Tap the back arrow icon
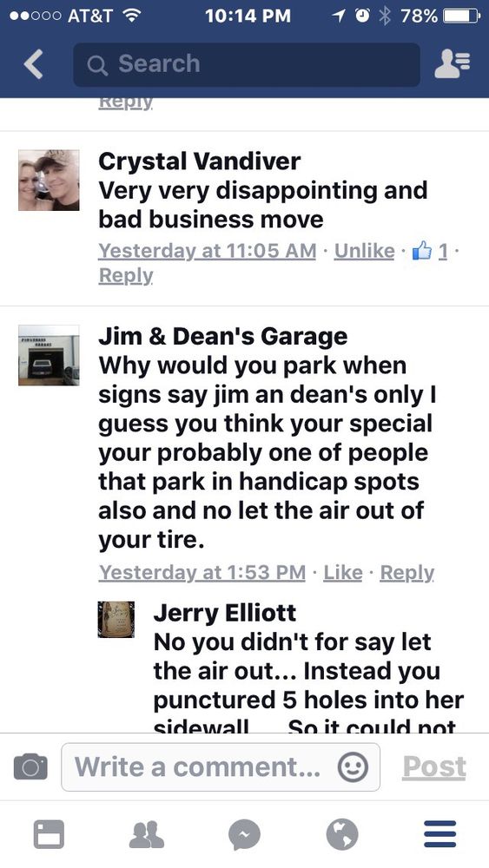The height and width of the screenshot is (868, 489). tap(33, 64)
